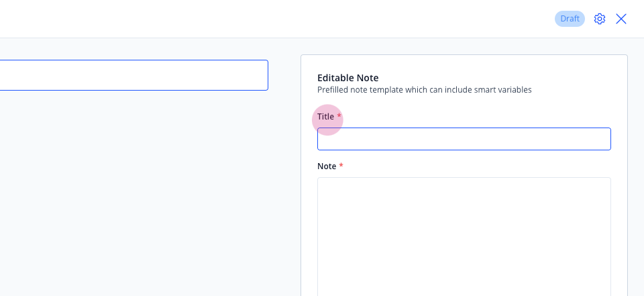Open settings with the gear icon

pos(600,19)
